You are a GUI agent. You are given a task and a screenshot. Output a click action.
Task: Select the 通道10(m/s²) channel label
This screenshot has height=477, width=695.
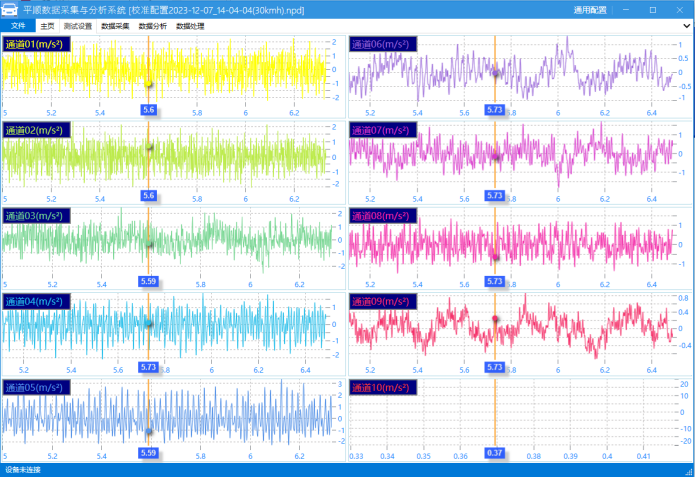pos(382,387)
